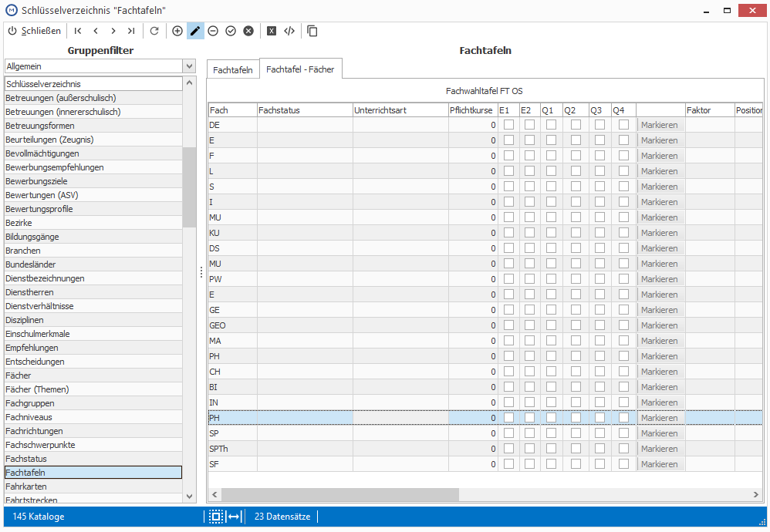Click right arrow of horizontal table scrollbar
Screen dimensions: 770x532
pos(756,495)
